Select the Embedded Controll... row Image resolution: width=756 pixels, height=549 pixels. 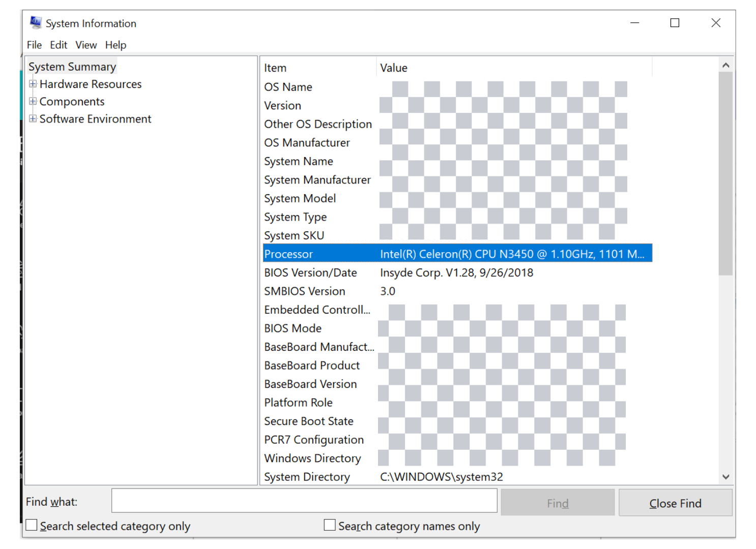[x=457, y=310]
